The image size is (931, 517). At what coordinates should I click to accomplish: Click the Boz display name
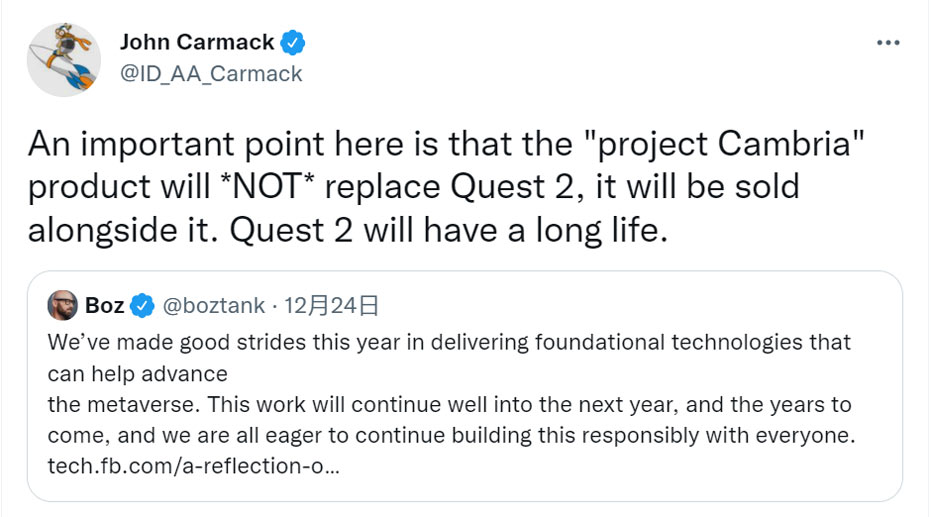(105, 304)
